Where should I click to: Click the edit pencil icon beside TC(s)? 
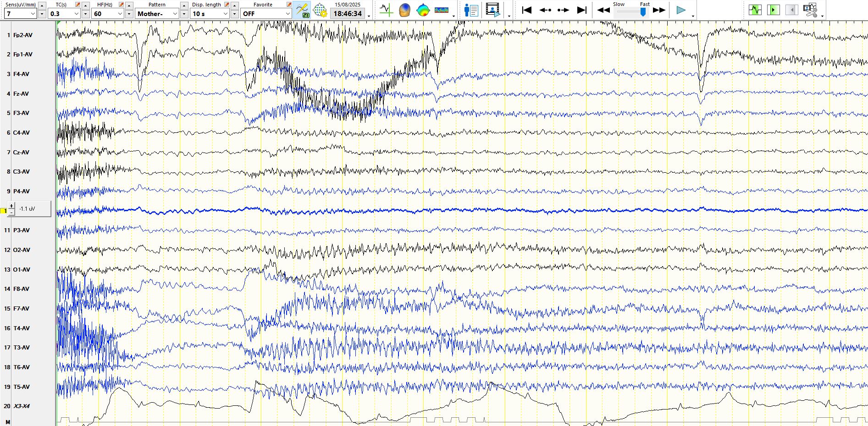[x=77, y=5]
